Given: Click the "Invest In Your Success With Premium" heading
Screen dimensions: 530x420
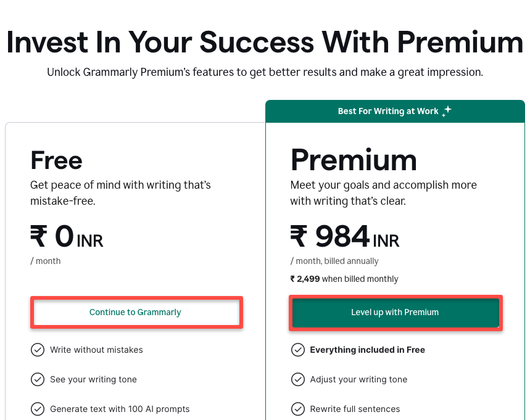Looking at the screenshot, I should pos(265,42).
